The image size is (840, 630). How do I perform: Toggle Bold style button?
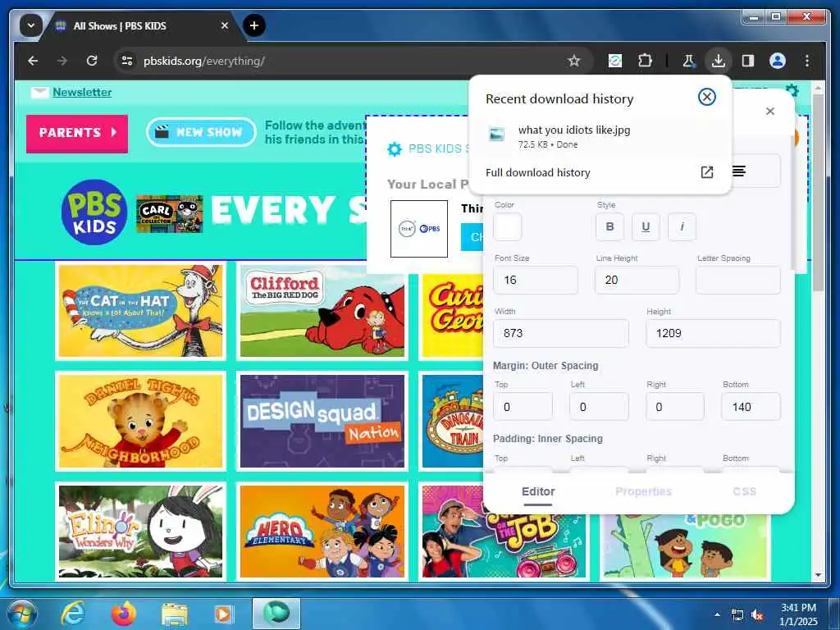click(x=609, y=226)
